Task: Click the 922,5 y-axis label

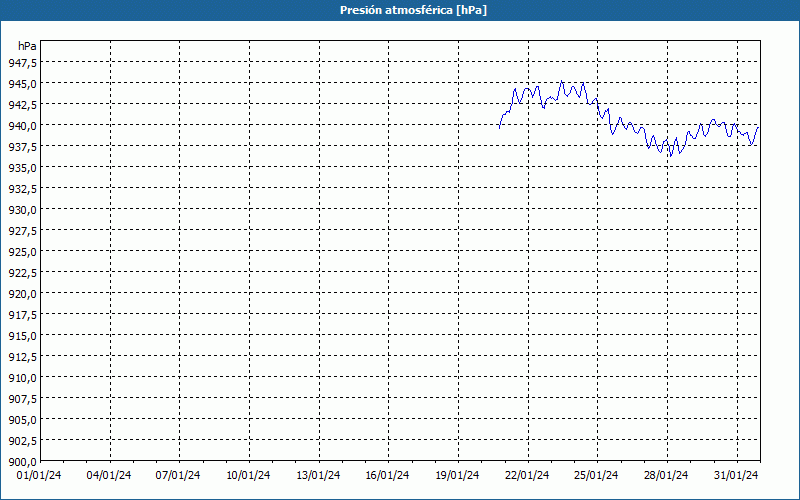Action: click(22, 272)
